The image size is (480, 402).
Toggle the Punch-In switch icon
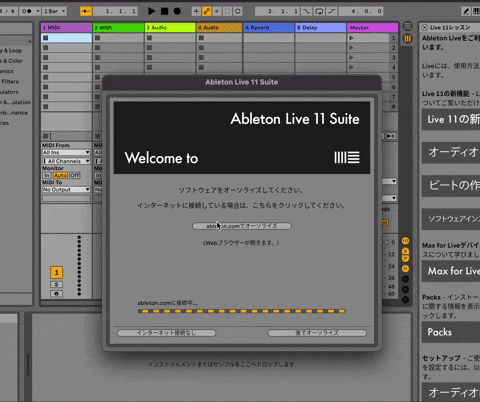(x=306, y=11)
